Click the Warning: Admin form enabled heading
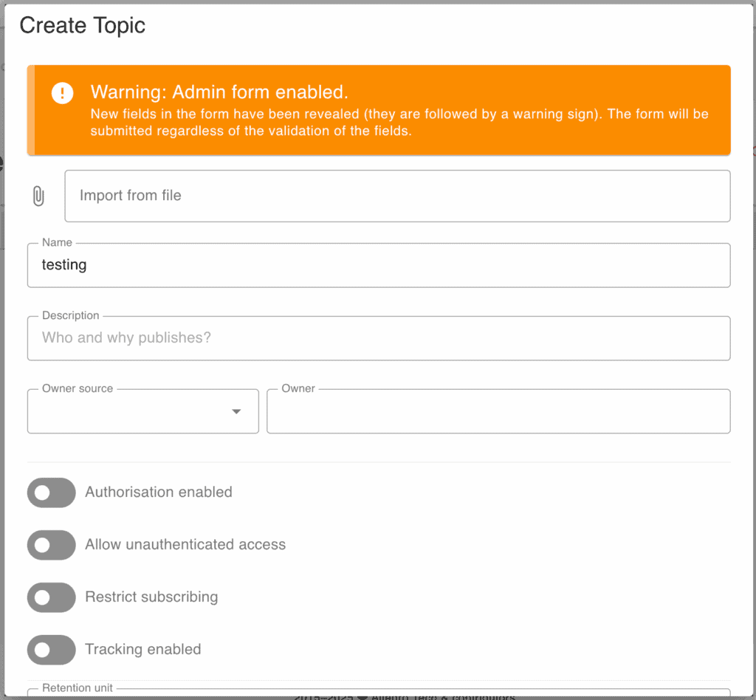 [x=219, y=92]
